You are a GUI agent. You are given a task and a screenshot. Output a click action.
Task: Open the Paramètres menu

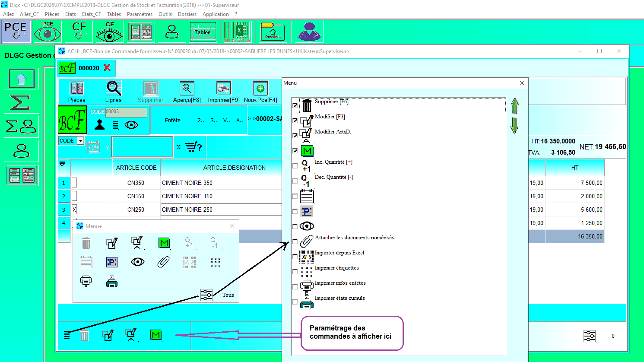coord(140,14)
